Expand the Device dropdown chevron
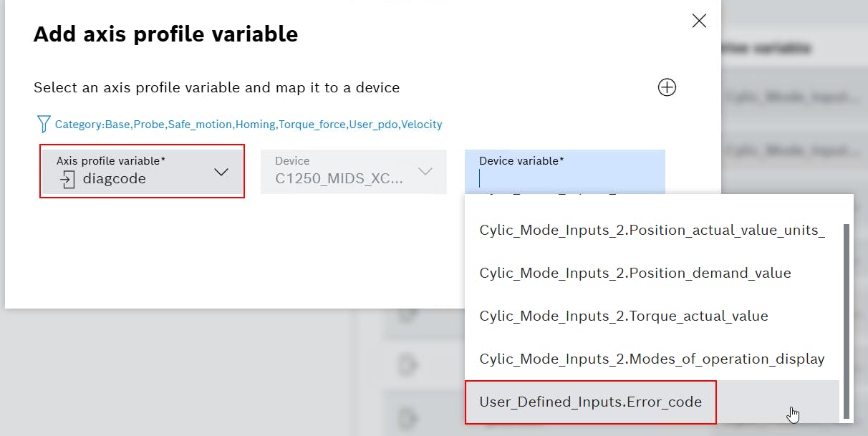This screenshot has height=436, width=868. point(425,172)
